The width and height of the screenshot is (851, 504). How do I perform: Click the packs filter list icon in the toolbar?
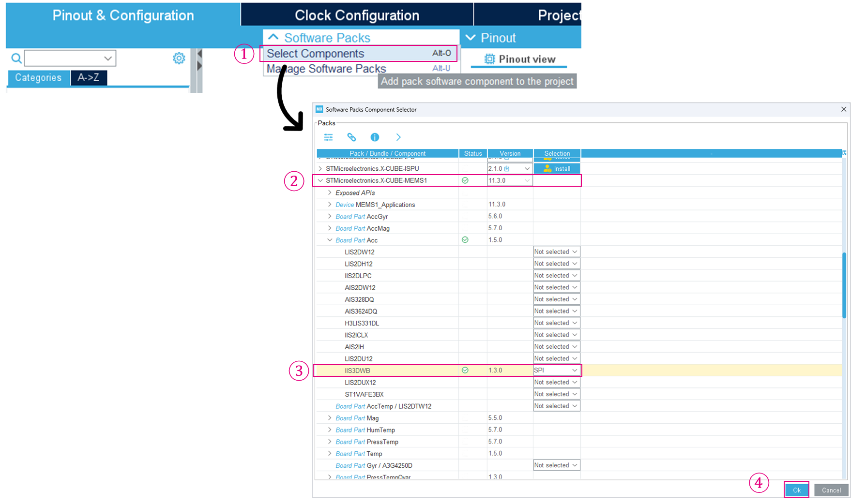click(x=328, y=137)
